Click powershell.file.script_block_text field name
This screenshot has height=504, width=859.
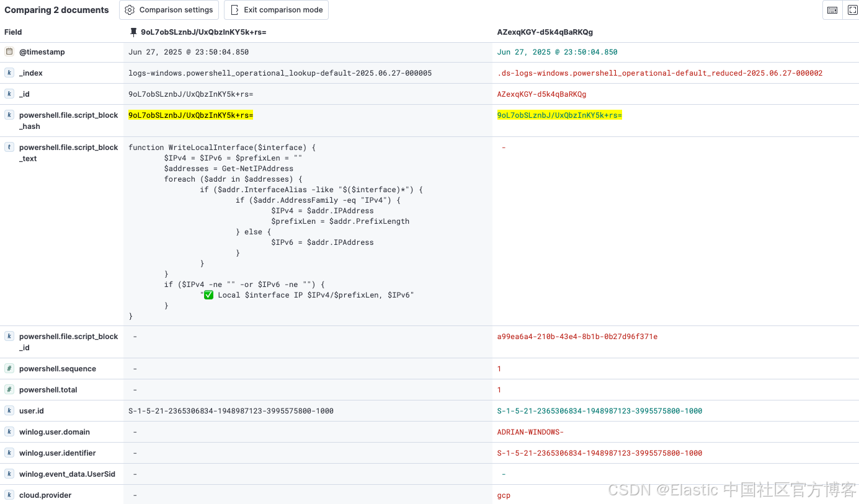point(68,153)
